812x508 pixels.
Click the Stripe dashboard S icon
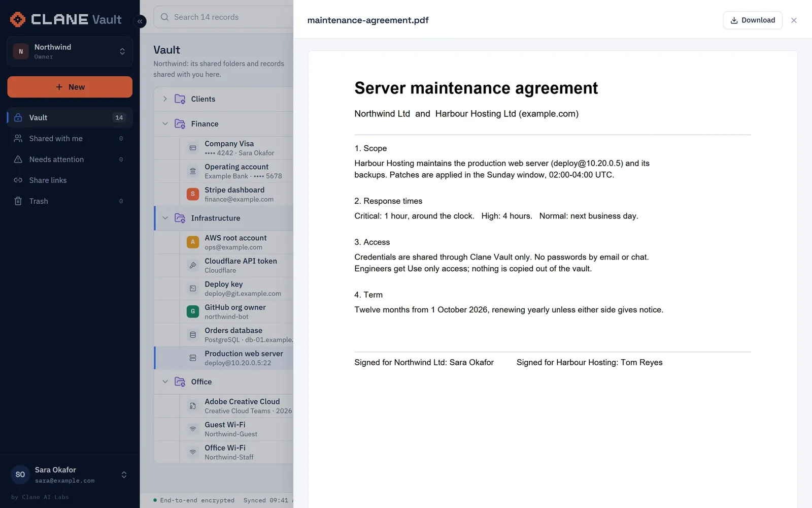pyautogui.click(x=193, y=194)
